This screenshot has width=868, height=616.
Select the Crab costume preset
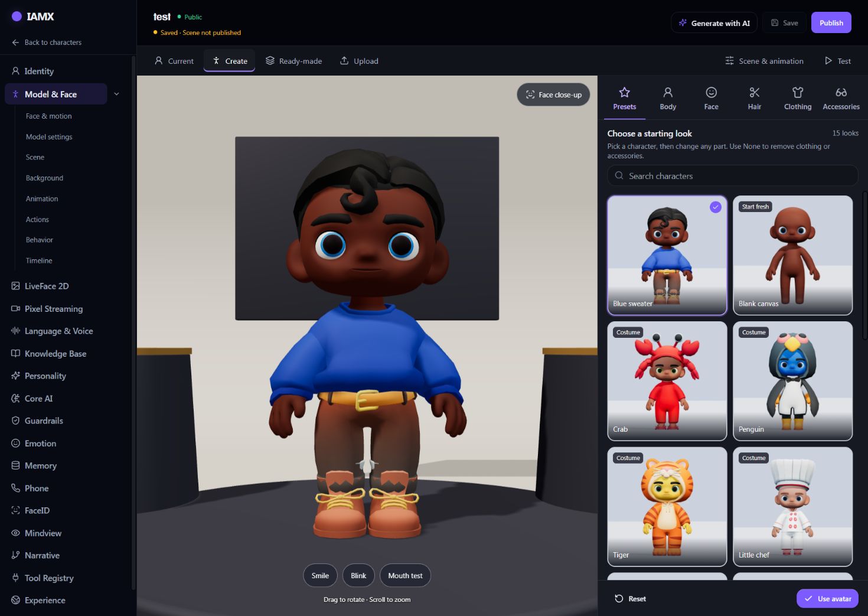(x=667, y=381)
